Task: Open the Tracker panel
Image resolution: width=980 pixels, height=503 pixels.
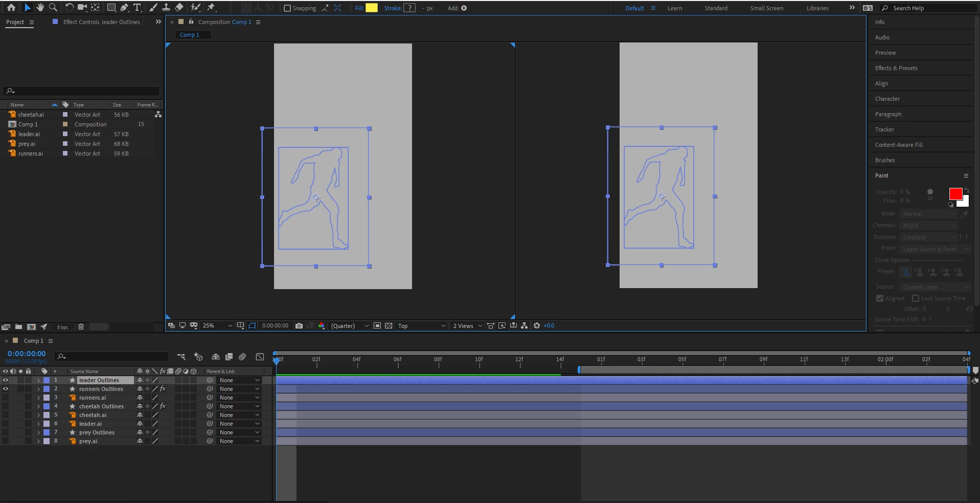Action: 884,129
